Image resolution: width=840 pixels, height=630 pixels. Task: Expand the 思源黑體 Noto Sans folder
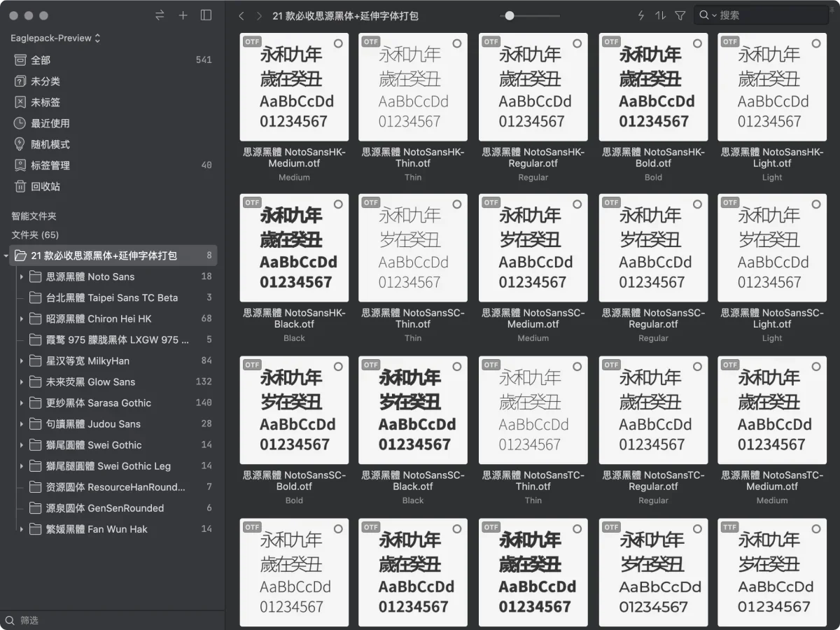point(22,276)
